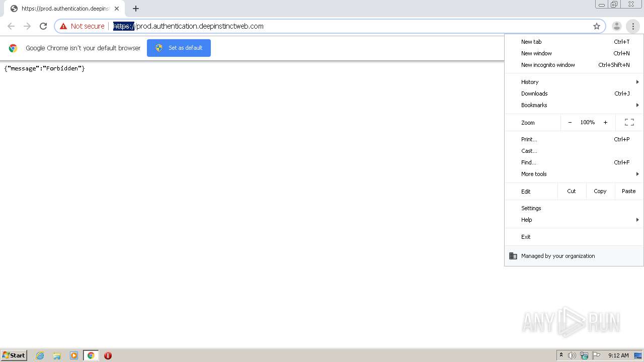Open a new tab with the plus button
Image resolution: width=644 pixels, height=362 pixels.
coord(136,9)
